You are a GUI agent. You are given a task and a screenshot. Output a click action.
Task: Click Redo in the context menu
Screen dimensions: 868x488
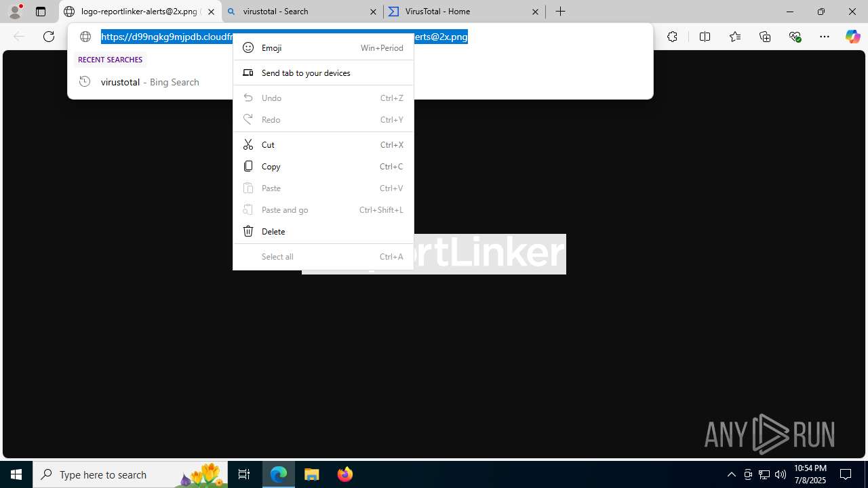tap(323, 119)
